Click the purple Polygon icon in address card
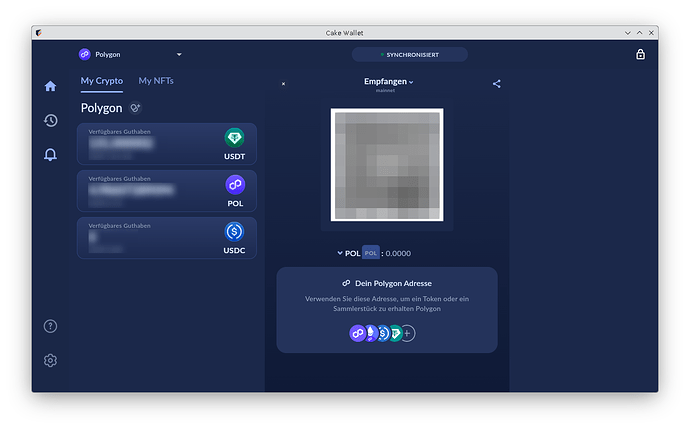The height and width of the screenshot is (429, 690). (x=357, y=333)
